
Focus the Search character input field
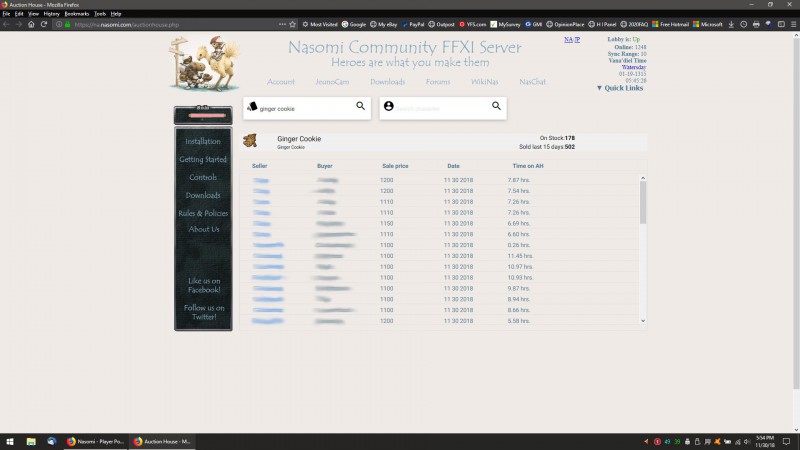[x=440, y=107]
